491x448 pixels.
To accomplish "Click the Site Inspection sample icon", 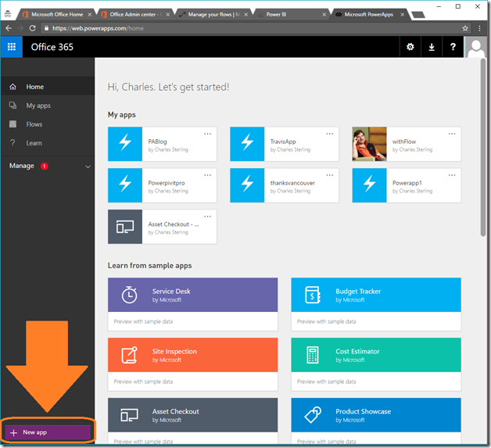I will [x=130, y=355].
